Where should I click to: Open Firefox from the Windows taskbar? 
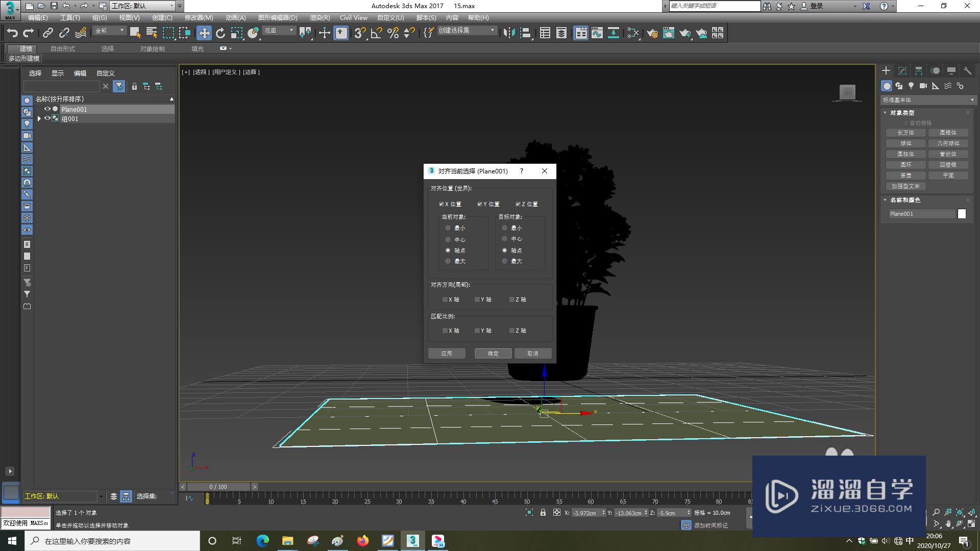363,541
